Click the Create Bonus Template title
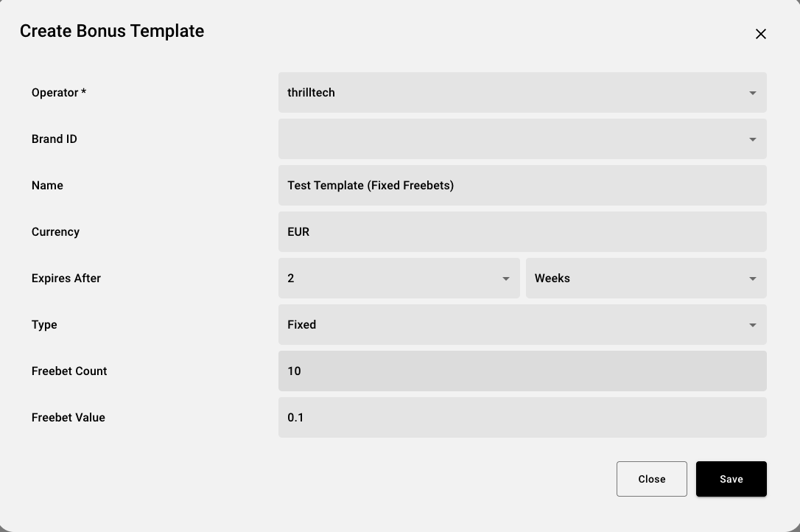Viewport: 800px width, 532px height. (112, 31)
